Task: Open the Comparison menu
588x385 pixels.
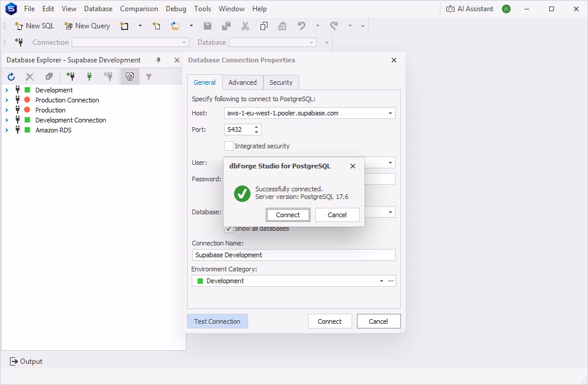Action: tap(139, 9)
